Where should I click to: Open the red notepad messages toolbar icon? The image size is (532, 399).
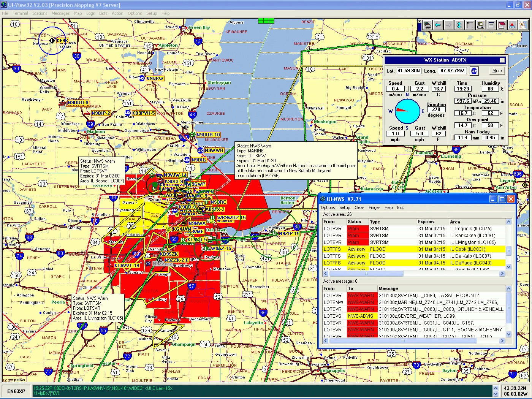(x=502, y=25)
